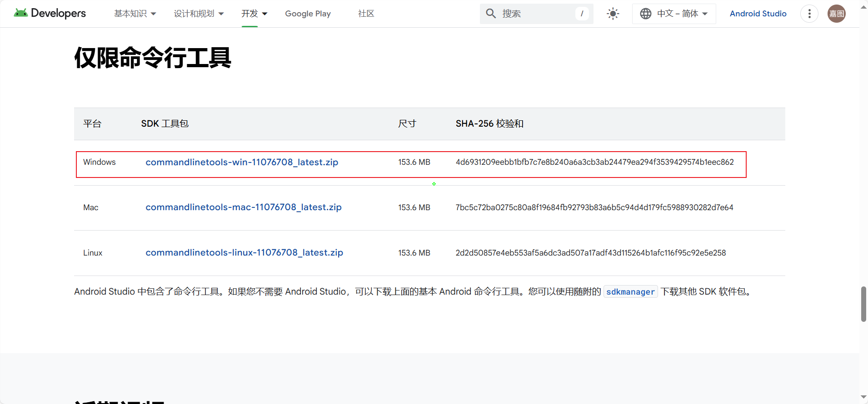This screenshot has height=404, width=868.
Task: Expand the 设计和规划 dropdown menu
Action: coord(199,14)
